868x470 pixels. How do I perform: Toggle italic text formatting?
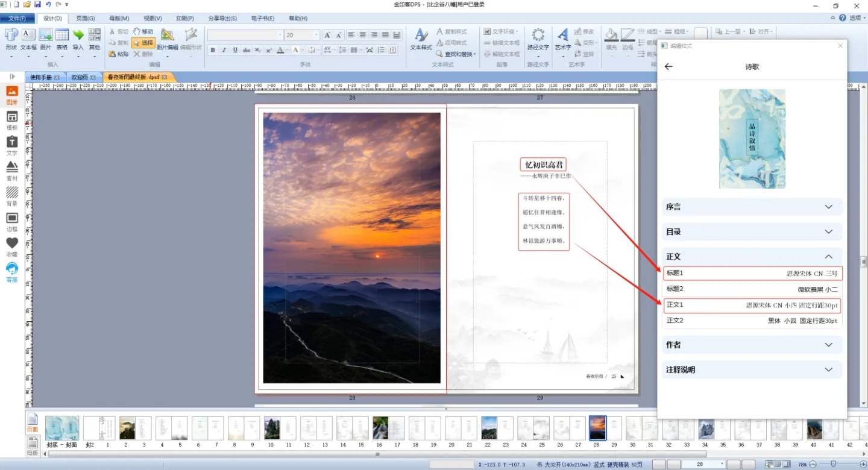[224, 50]
